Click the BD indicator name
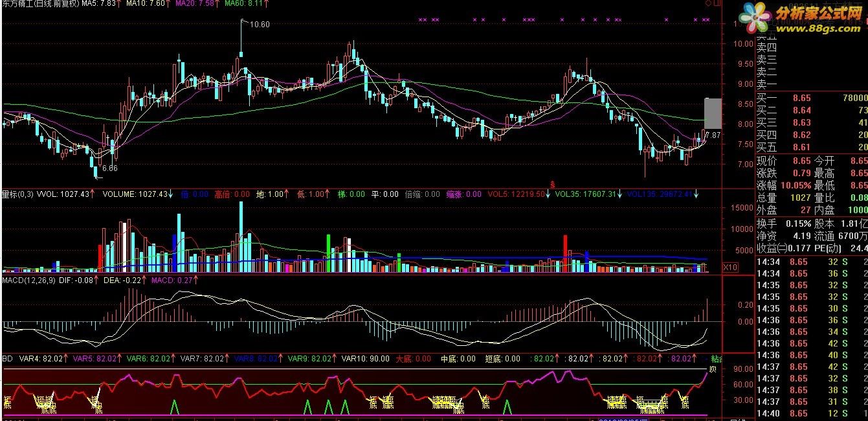Screen dimensions: 868x421 [7, 358]
